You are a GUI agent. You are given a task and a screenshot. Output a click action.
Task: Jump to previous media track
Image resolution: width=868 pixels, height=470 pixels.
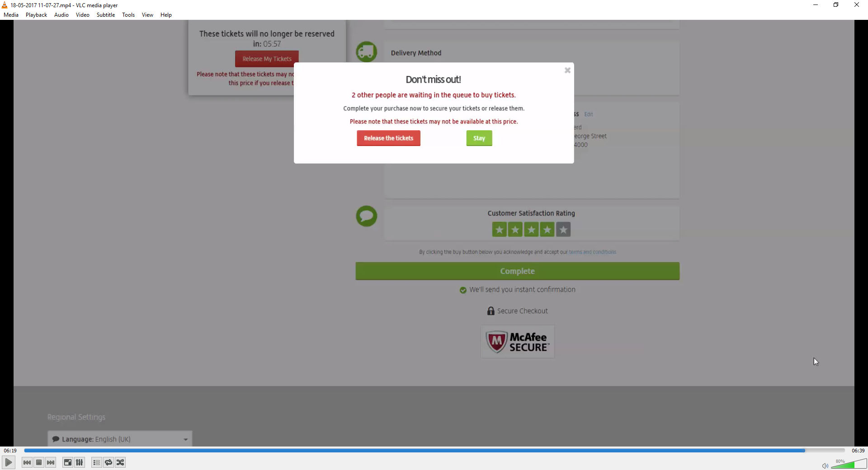click(x=27, y=462)
